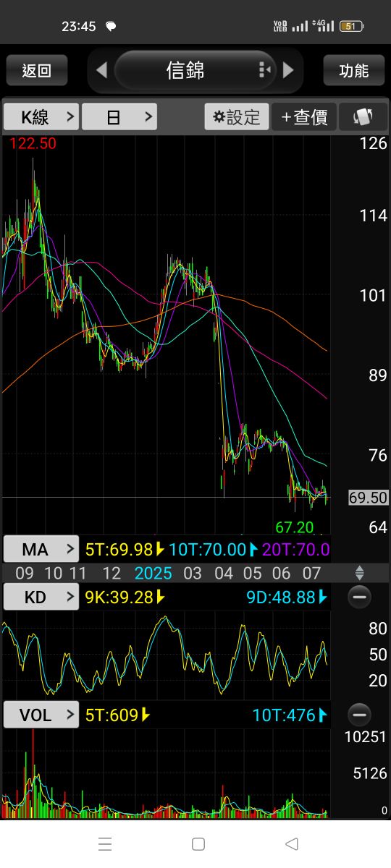Open the 日 period dropdown

click(x=119, y=116)
